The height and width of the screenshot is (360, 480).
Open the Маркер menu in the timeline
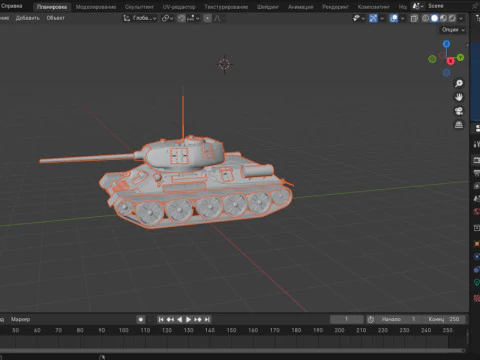pos(20,319)
